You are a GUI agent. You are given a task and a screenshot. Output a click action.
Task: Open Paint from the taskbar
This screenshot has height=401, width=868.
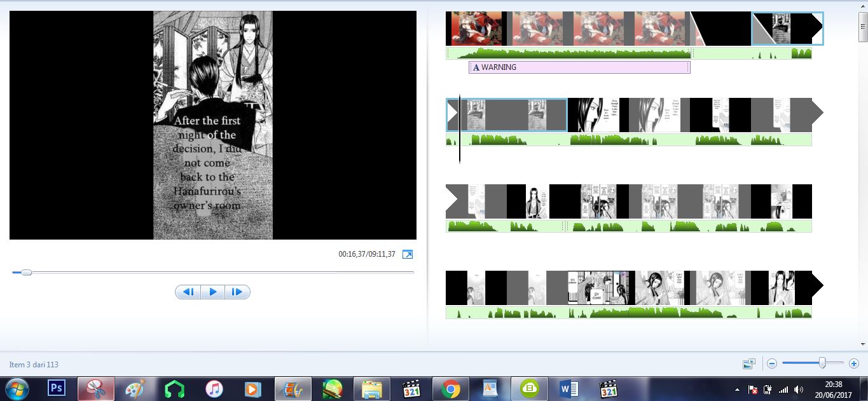point(135,388)
